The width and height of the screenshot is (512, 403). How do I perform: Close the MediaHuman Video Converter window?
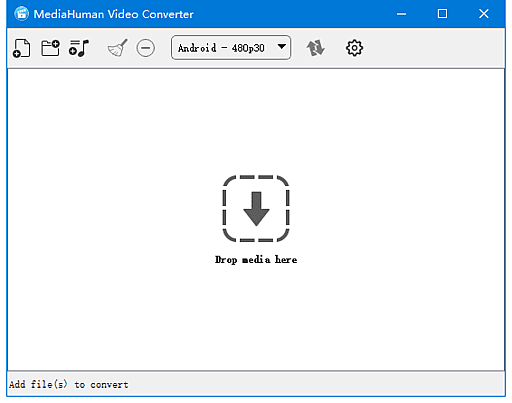click(484, 14)
